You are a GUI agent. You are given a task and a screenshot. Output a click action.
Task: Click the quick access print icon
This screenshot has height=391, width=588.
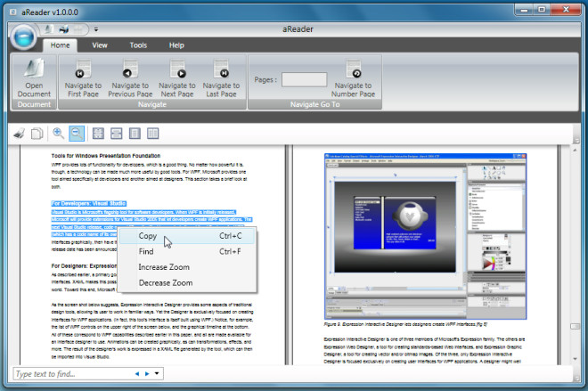(64, 29)
